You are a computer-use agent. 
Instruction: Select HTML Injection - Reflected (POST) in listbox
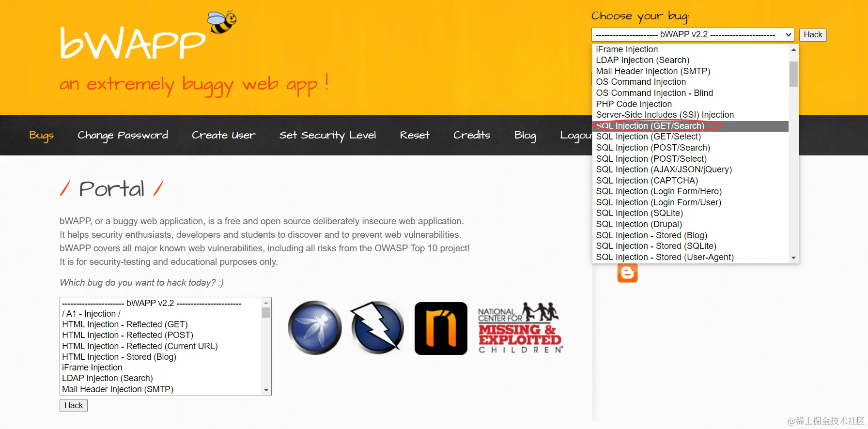(x=161, y=335)
